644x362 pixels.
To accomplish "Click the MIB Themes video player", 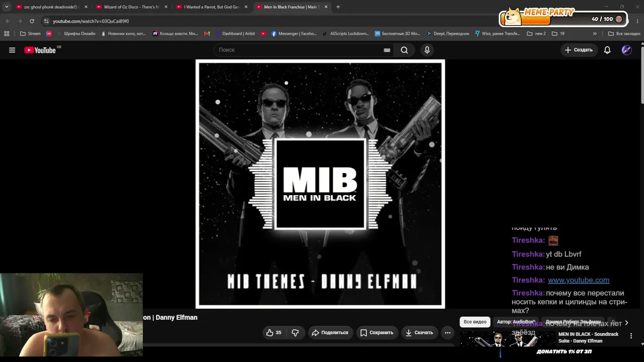I will pos(320,184).
